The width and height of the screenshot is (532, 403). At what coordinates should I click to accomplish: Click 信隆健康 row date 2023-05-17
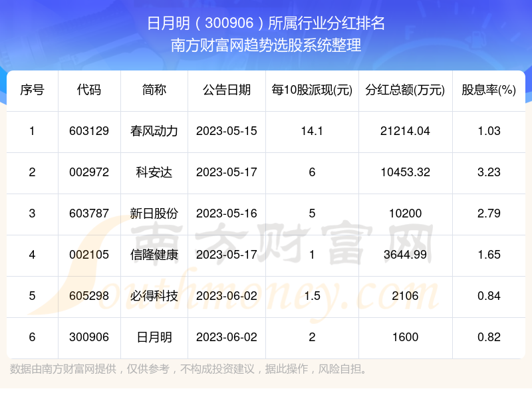click(227, 255)
